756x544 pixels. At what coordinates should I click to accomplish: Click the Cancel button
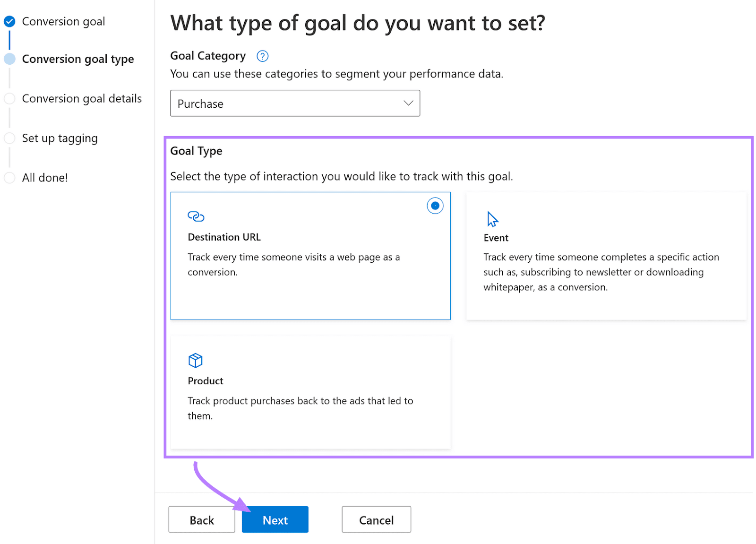tap(376, 520)
